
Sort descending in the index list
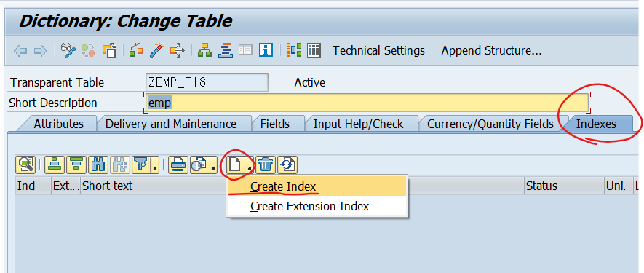coord(76,165)
